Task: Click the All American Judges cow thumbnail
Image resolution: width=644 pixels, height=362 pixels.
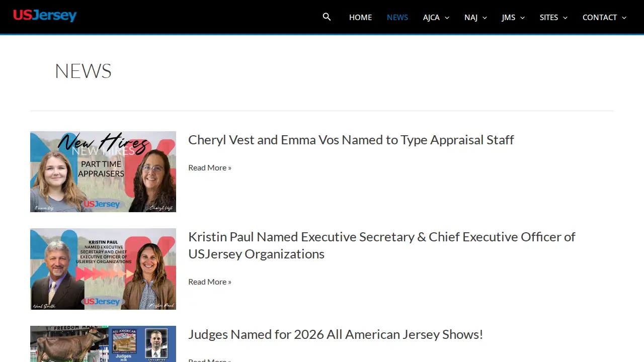Action: (x=103, y=344)
